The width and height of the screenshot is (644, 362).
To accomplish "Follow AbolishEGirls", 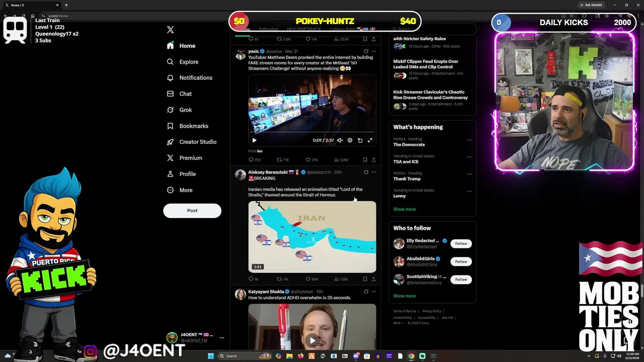I will 461,261.
